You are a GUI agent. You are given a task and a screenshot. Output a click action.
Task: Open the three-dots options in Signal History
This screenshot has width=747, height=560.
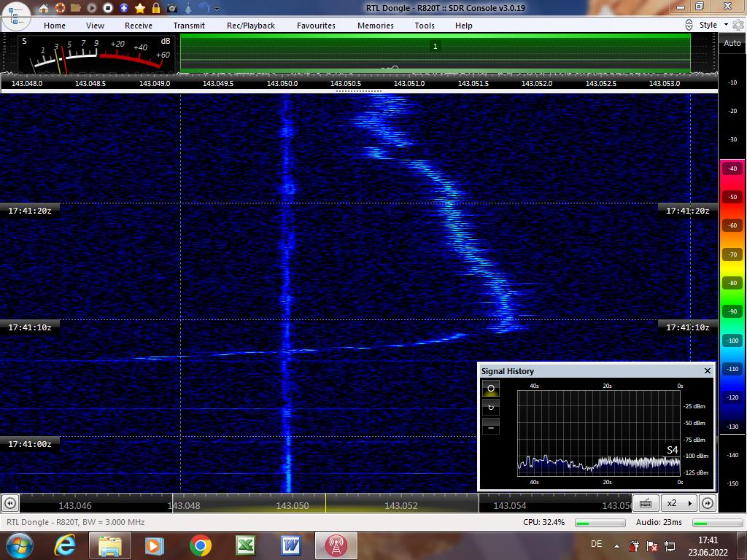491,427
